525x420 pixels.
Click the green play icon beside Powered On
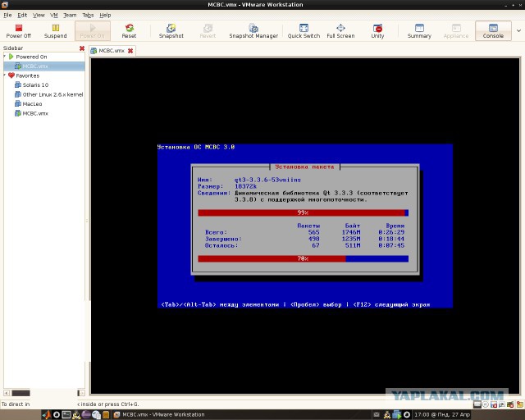11,57
